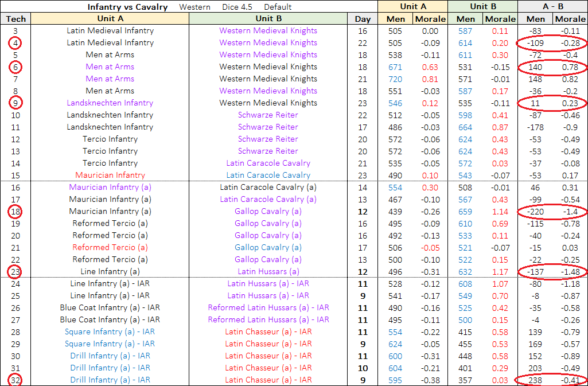The height and width of the screenshot is (386, 588).
Task: Select the circled -220 and -1.4 values
Action: coord(552,212)
